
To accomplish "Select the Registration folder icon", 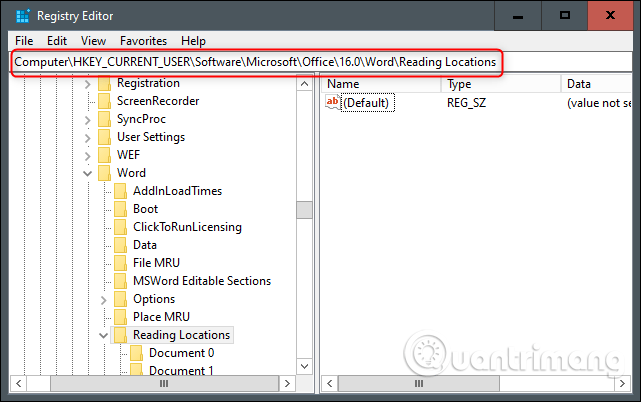I will [x=105, y=83].
